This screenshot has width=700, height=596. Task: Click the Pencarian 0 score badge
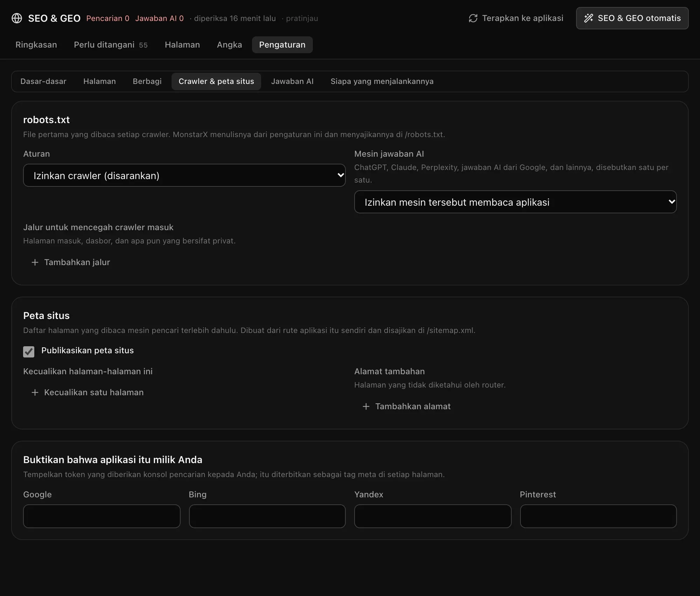point(108,19)
